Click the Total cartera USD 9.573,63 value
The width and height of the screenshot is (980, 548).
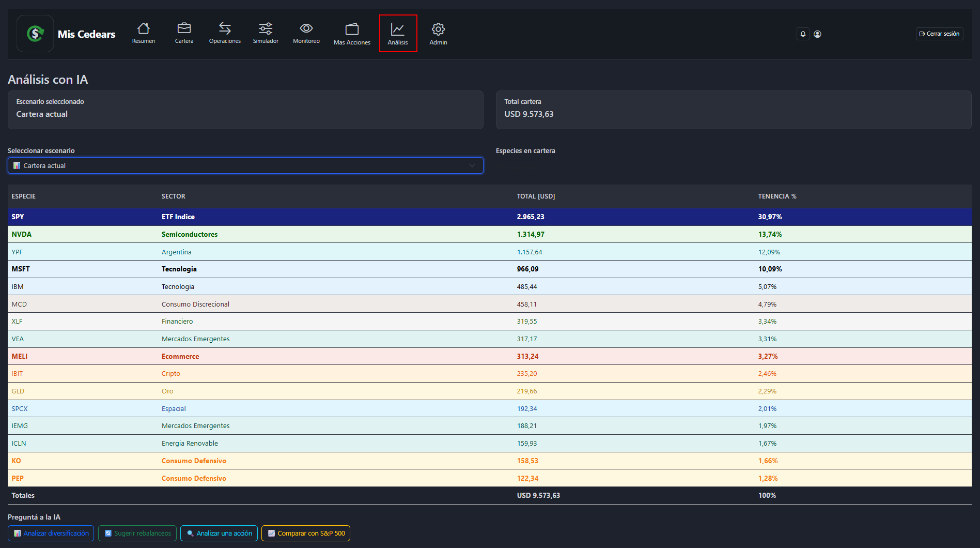click(528, 114)
